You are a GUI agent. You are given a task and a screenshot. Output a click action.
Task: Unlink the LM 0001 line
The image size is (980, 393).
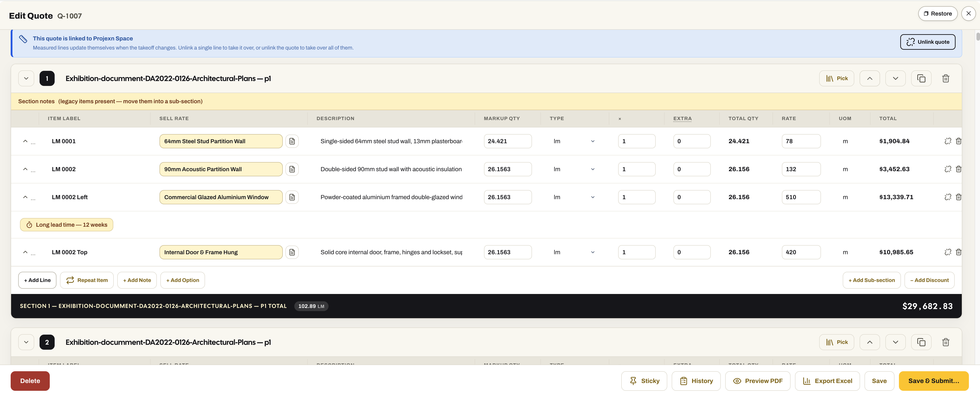(948, 141)
